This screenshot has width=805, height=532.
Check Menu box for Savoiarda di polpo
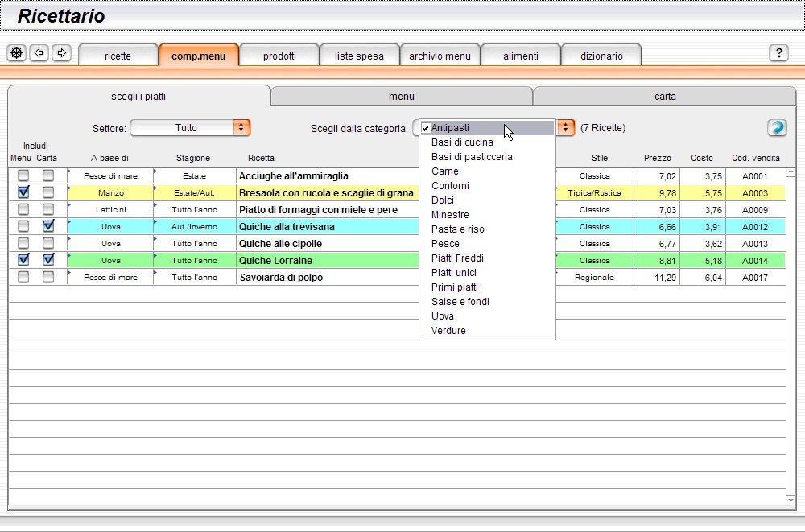(x=23, y=278)
